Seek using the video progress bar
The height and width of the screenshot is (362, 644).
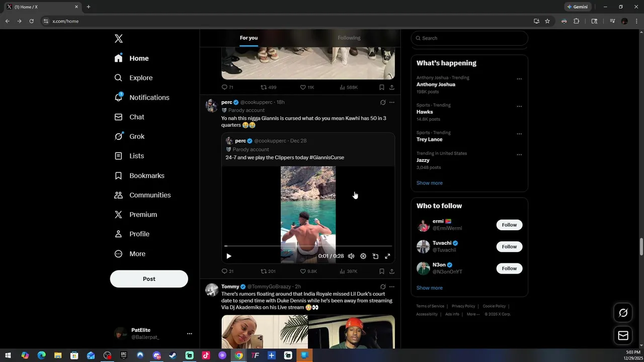click(308, 246)
